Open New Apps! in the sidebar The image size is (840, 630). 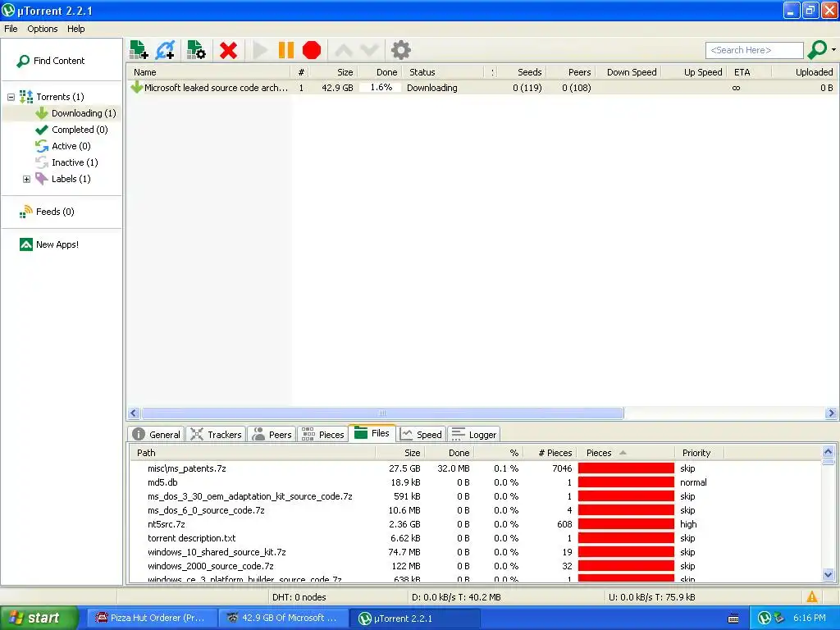click(57, 244)
